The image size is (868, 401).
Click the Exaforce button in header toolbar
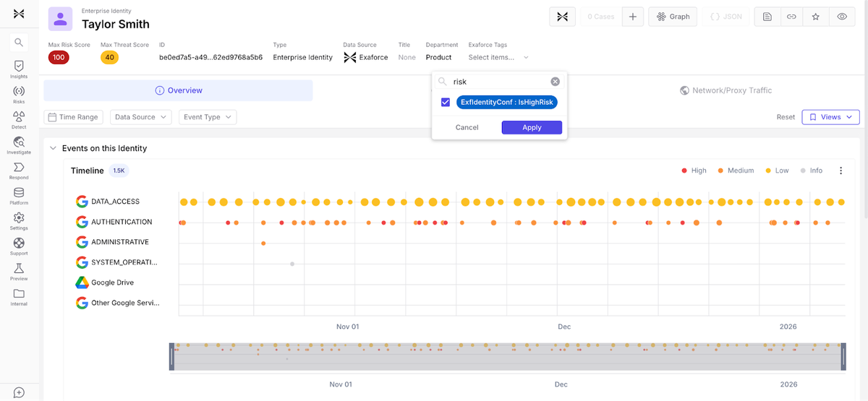[x=562, y=17]
